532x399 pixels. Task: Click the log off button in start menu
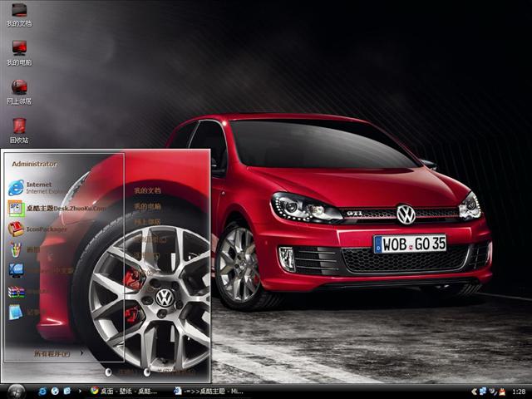click(108, 372)
